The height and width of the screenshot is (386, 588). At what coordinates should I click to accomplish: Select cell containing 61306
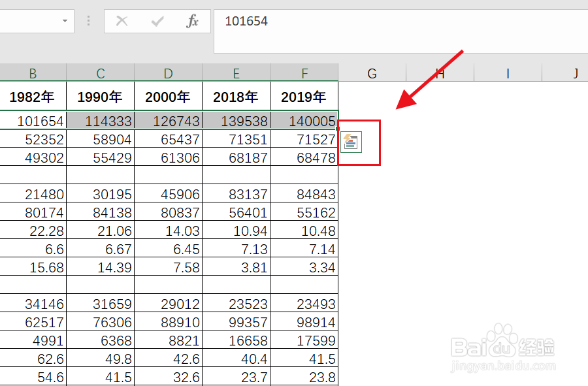[169, 157]
